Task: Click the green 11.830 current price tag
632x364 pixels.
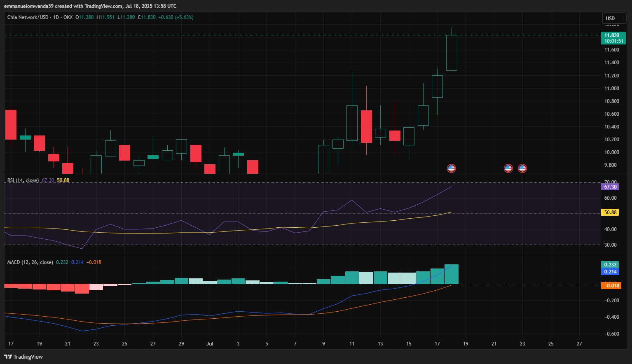Action: [x=613, y=38]
